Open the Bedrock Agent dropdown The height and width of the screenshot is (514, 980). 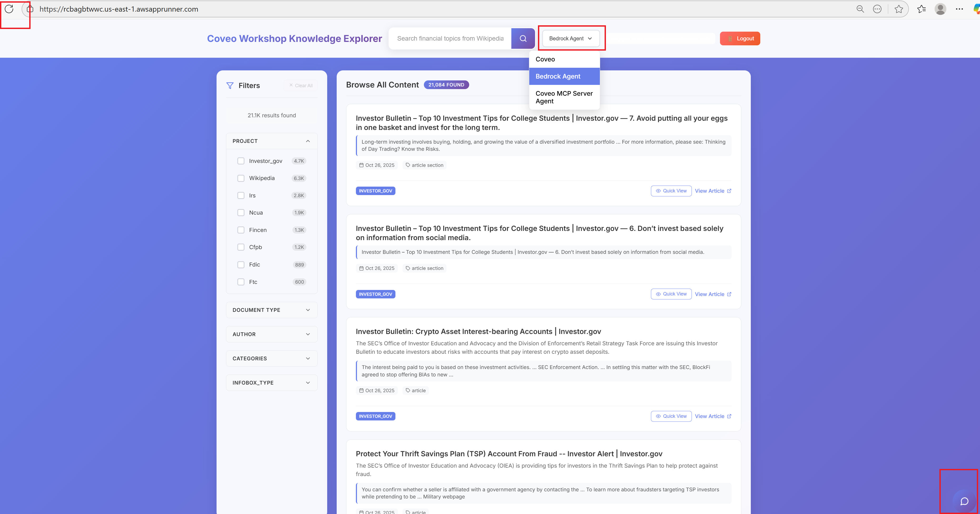[x=570, y=38]
